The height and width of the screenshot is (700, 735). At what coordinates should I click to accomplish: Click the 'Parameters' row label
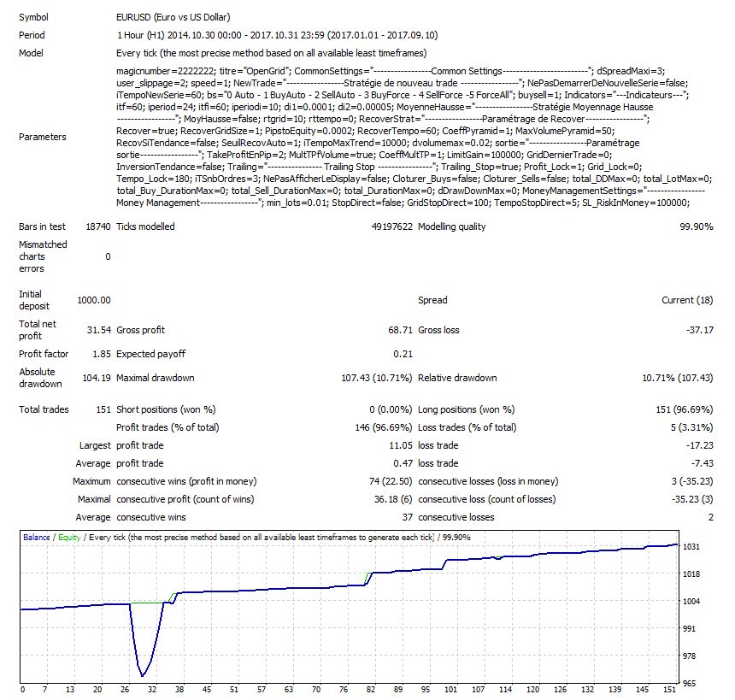tap(42, 137)
